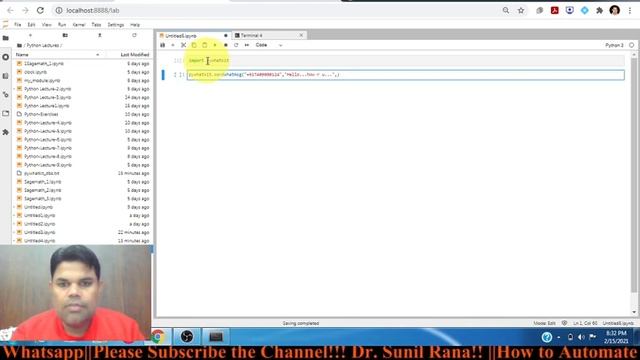Select Sagemath_1.ipynb in file list
This screenshot has height=360, width=640.
point(42,182)
